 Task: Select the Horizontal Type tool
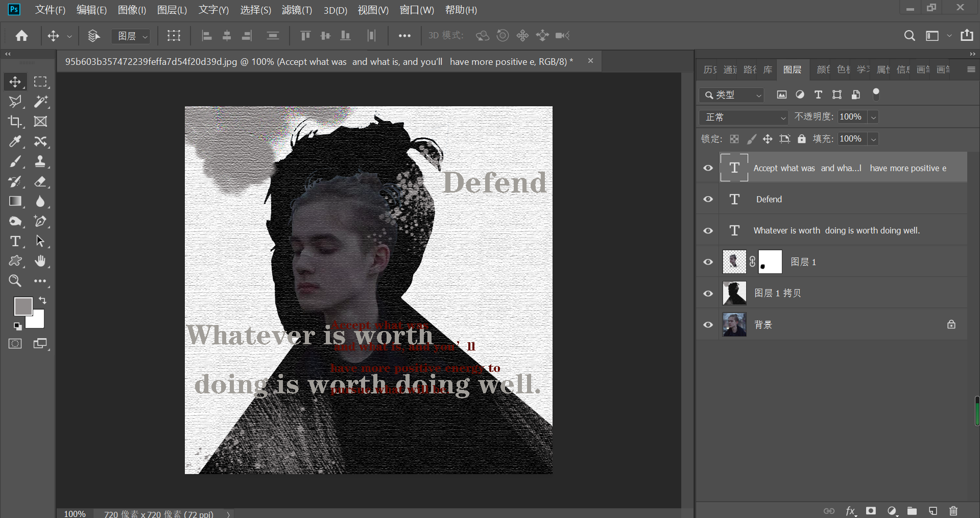15,241
